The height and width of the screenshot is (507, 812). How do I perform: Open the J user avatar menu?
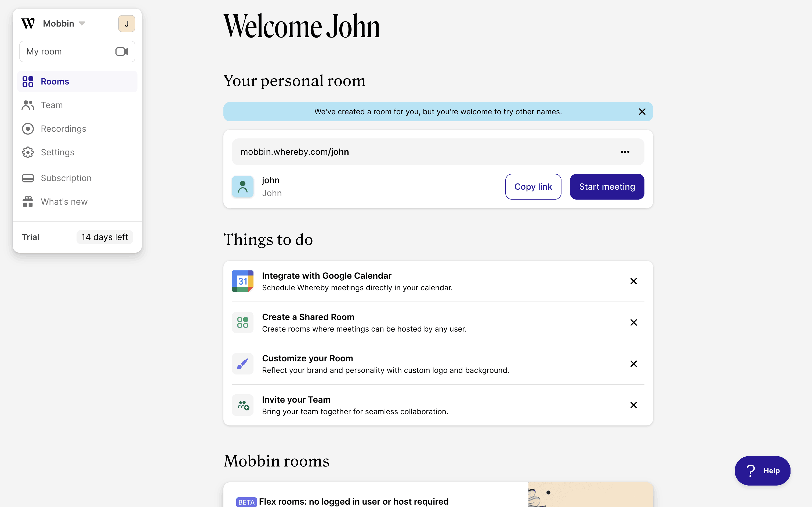(126, 24)
